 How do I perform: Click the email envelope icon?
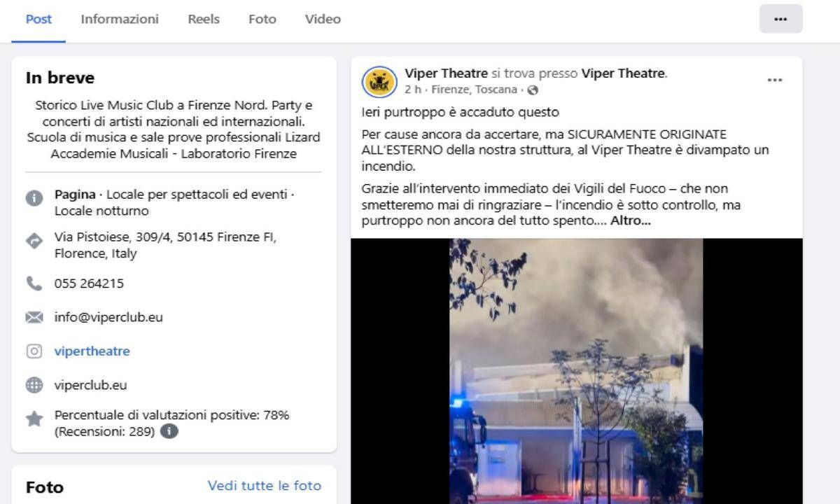pos(34,318)
